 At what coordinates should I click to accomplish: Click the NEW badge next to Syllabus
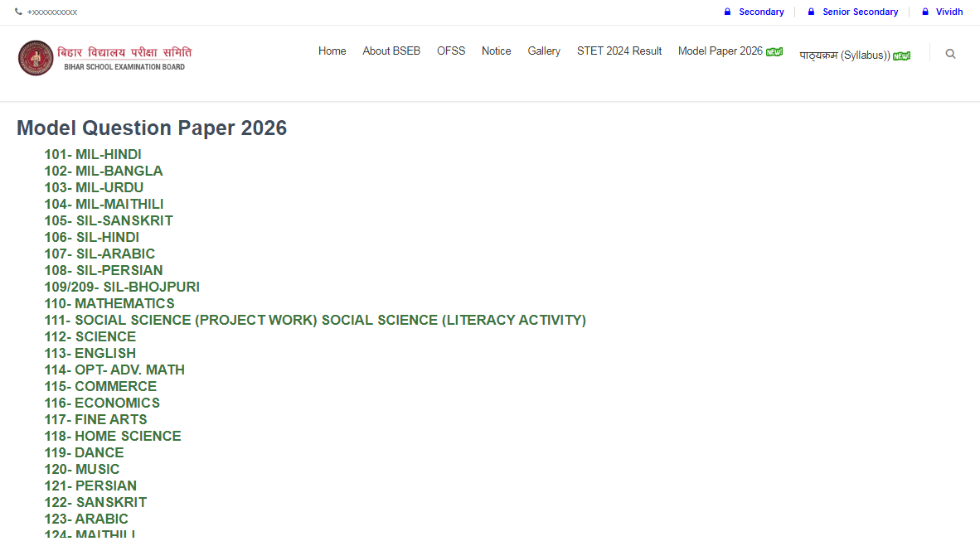pos(902,56)
